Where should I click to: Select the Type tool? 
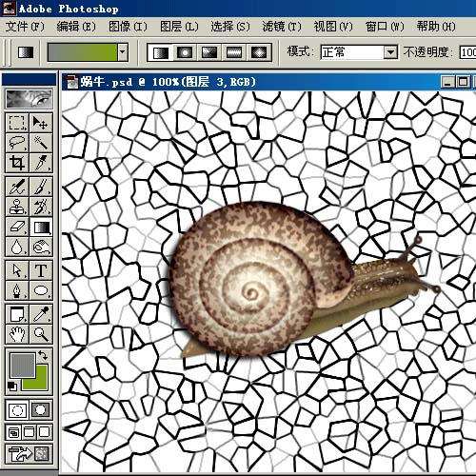coord(41,270)
